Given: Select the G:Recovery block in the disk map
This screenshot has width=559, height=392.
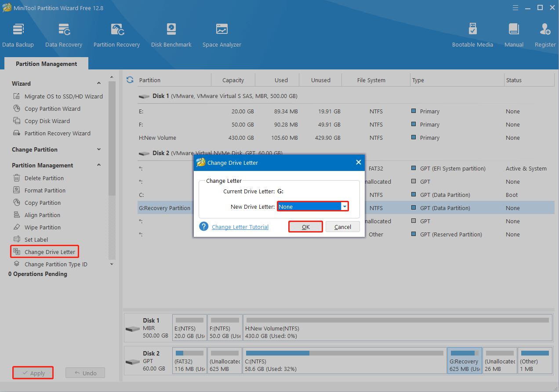Looking at the screenshot, I should pyautogui.click(x=465, y=361).
